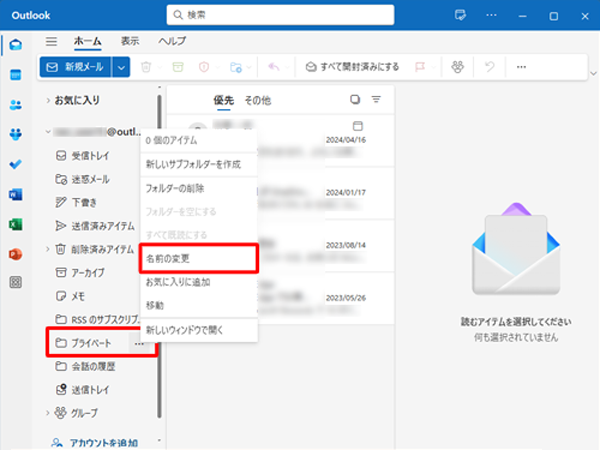Open title bar three-dot settings menu
The height and width of the screenshot is (450, 600).
point(491,15)
